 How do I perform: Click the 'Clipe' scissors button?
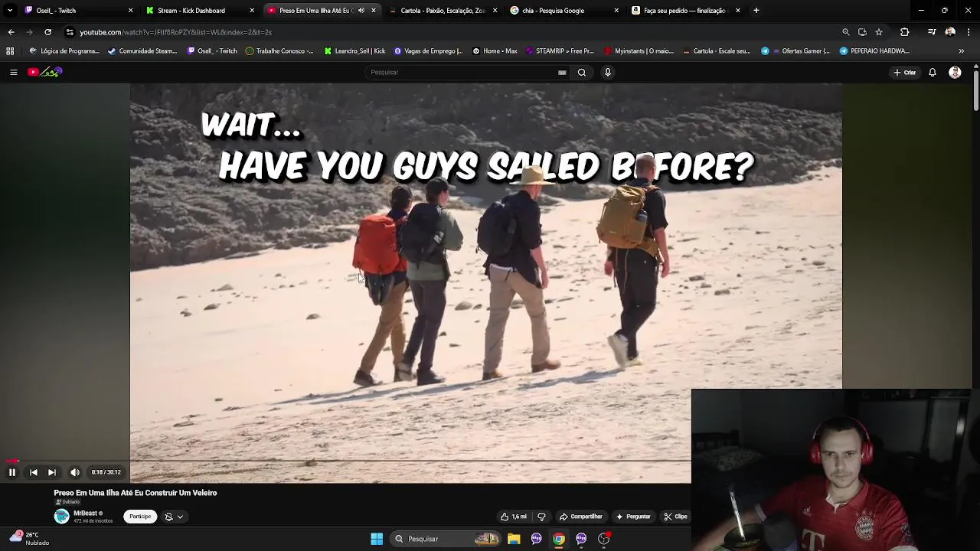coord(675,517)
